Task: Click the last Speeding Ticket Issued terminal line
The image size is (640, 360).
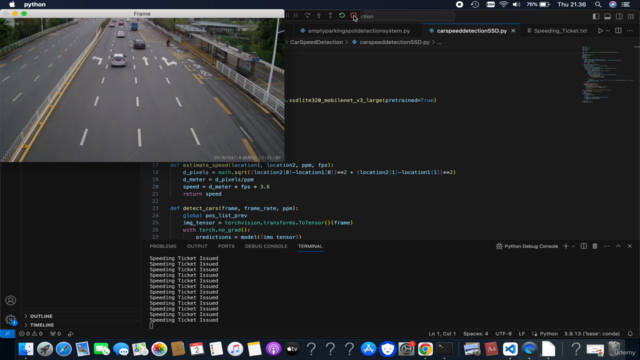Action: point(184,320)
